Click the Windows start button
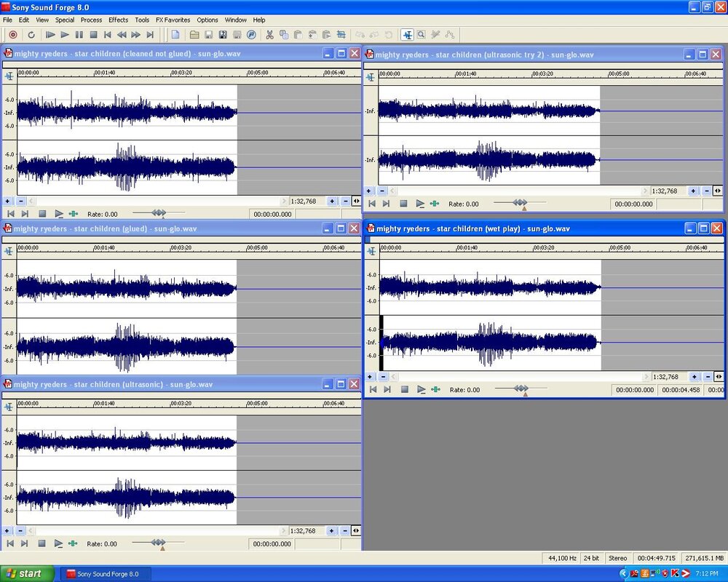The image size is (728, 582). coord(27,574)
